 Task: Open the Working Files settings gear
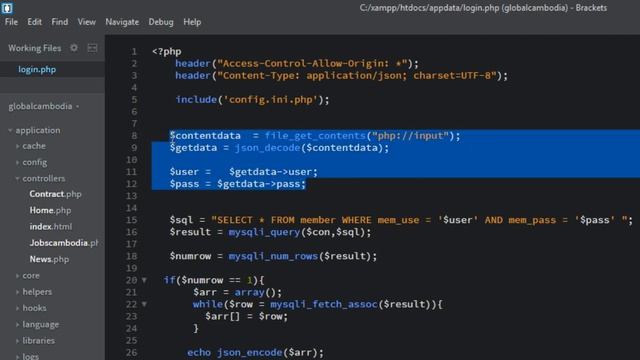[x=74, y=48]
